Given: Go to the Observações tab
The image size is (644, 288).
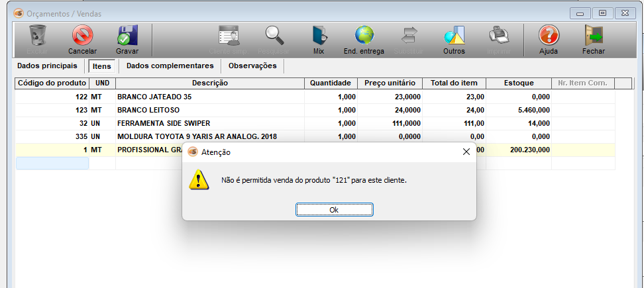Looking at the screenshot, I should click(252, 66).
